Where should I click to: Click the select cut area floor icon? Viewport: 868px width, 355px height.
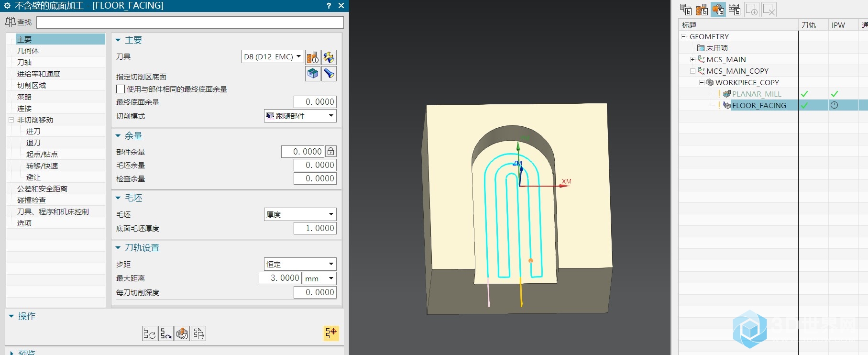[312, 74]
